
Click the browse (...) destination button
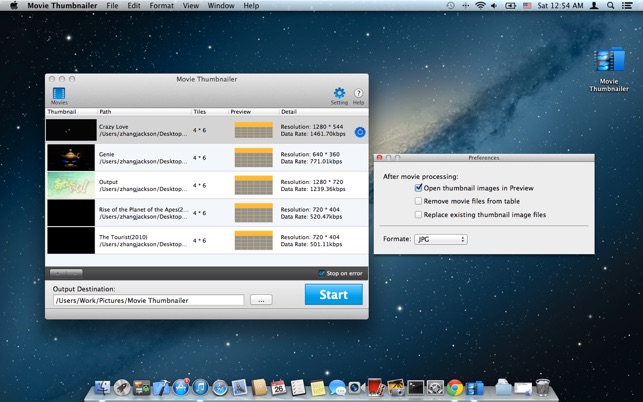click(x=261, y=300)
